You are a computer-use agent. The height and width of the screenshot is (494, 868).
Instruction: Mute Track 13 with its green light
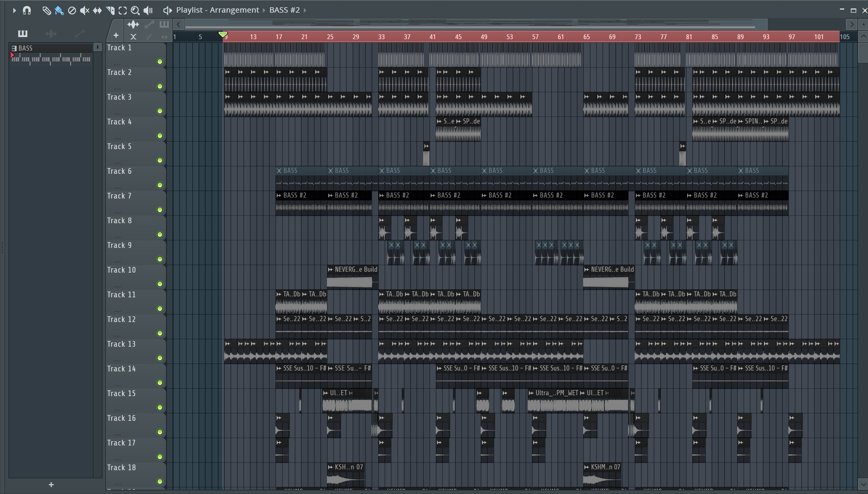pos(160,358)
